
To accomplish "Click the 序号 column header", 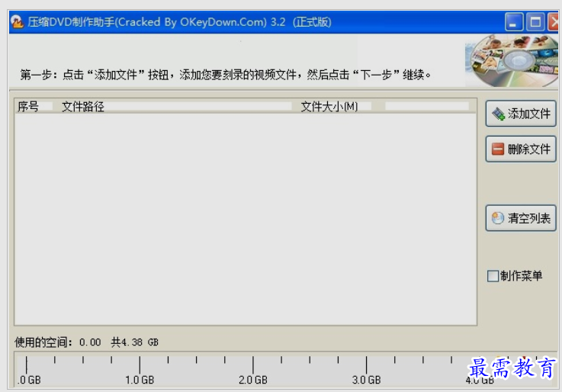I will pos(28,107).
